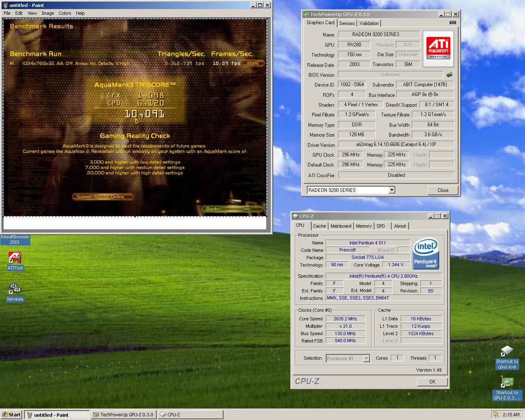This screenshot has height=420, width=525.
Task: Click the BIOS save chip icon in GPU-Z
Action: (x=450, y=75)
